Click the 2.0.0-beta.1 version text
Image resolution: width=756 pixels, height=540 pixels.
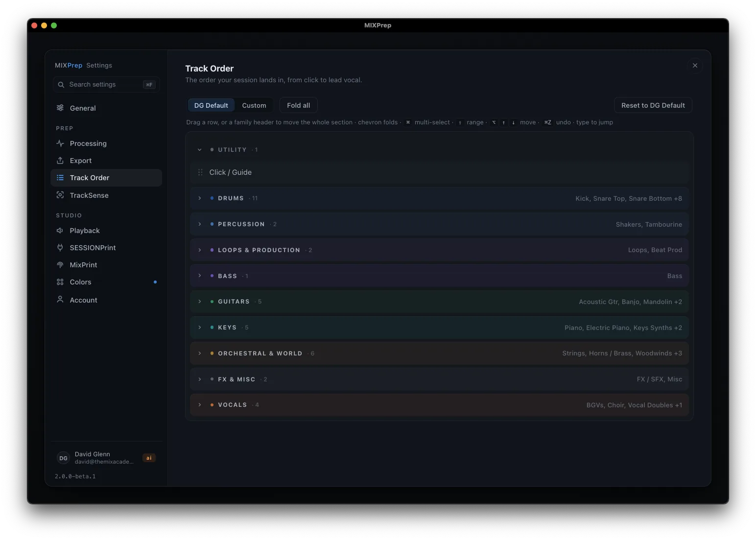coord(75,476)
